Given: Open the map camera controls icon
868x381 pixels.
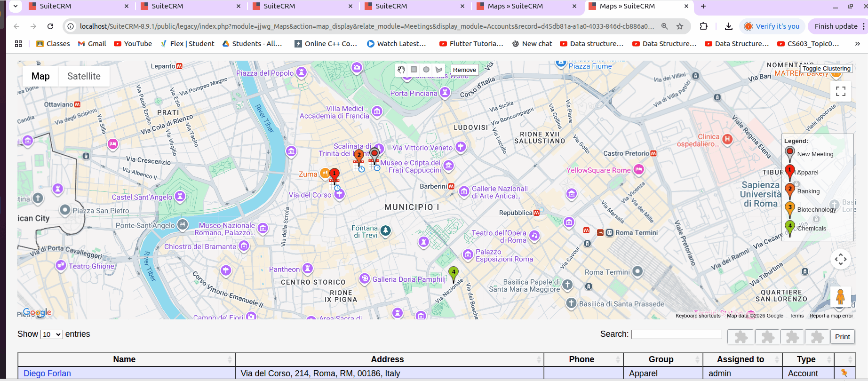Looking at the screenshot, I should click(840, 259).
